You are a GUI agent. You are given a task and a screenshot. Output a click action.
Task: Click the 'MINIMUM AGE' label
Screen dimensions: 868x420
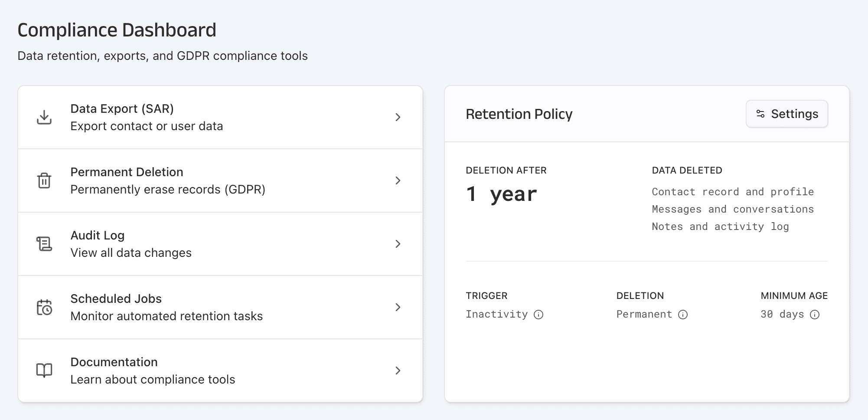(794, 296)
